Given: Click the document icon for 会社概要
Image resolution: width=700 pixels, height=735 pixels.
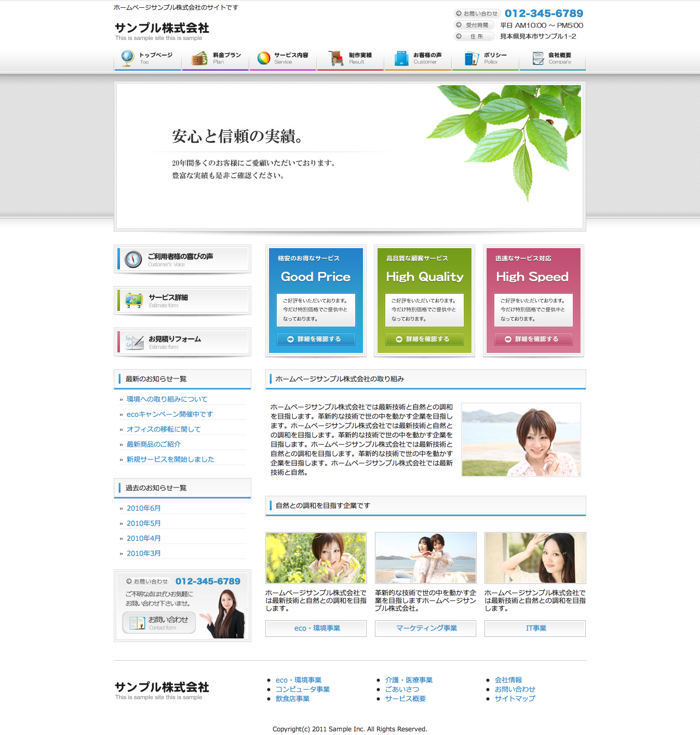Looking at the screenshot, I should [539, 58].
